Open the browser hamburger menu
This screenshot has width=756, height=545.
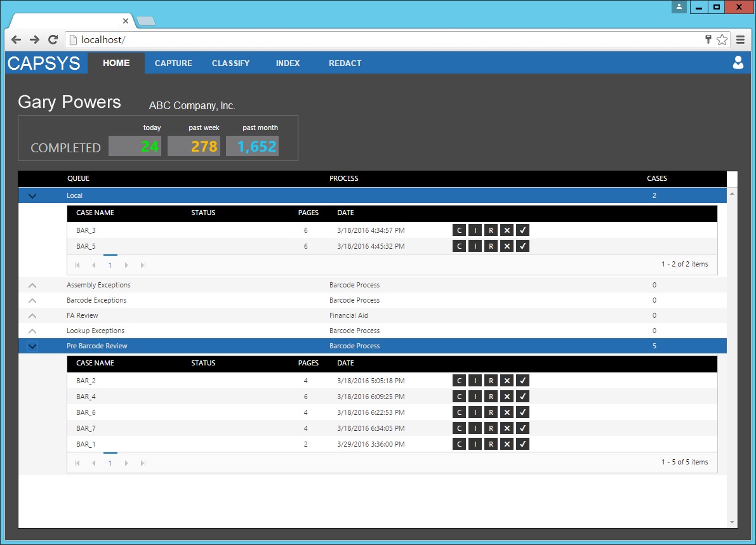click(x=740, y=39)
